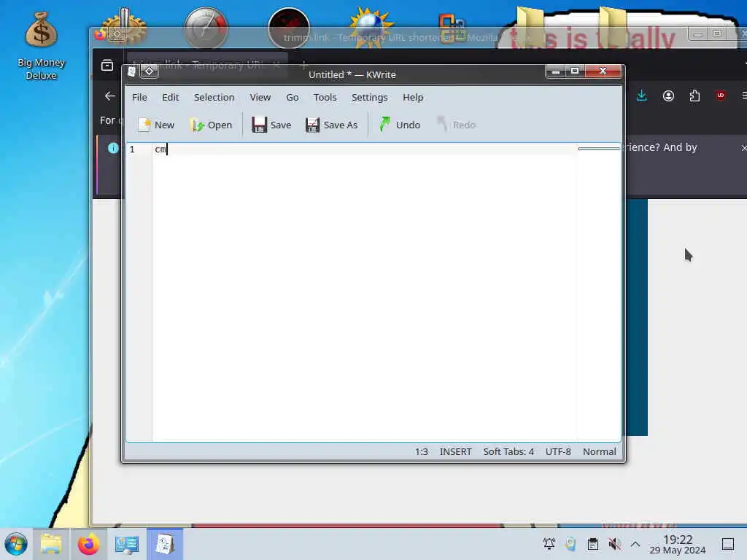Open the Tools menu
The image size is (747, 560).
pyautogui.click(x=325, y=97)
